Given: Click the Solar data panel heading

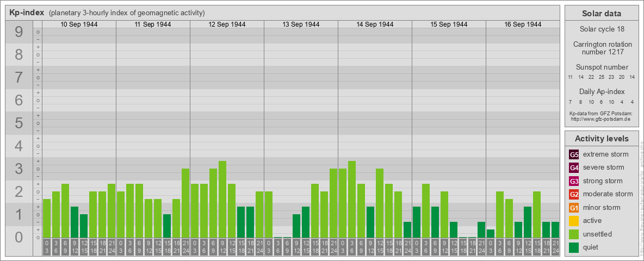Looking at the screenshot, I should pos(601,13).
